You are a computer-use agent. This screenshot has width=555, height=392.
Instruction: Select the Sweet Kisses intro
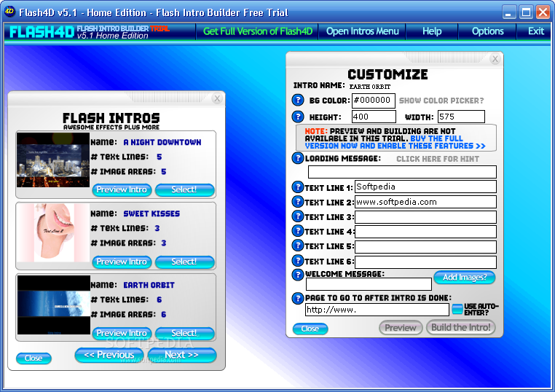[184, 262]
